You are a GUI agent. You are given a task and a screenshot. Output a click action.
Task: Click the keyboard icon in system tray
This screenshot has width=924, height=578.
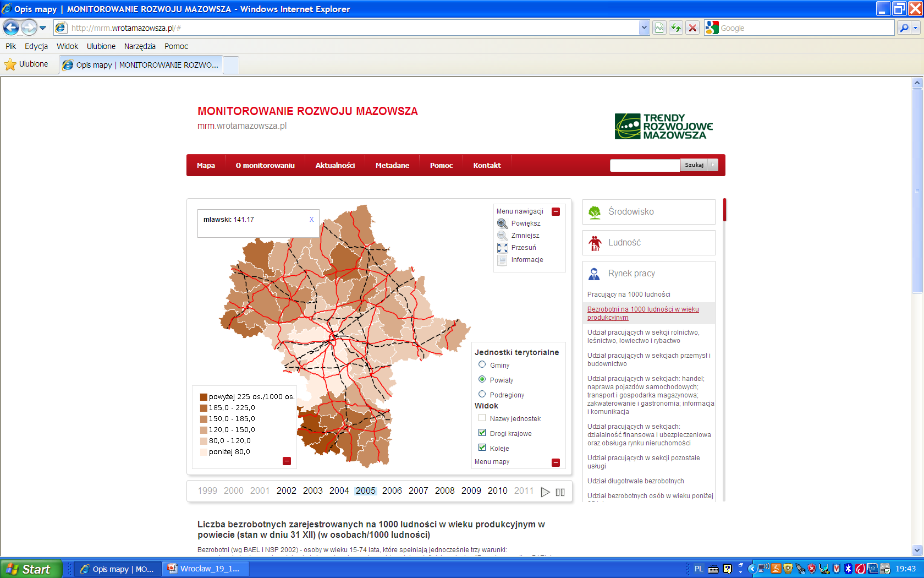point(713,569)
